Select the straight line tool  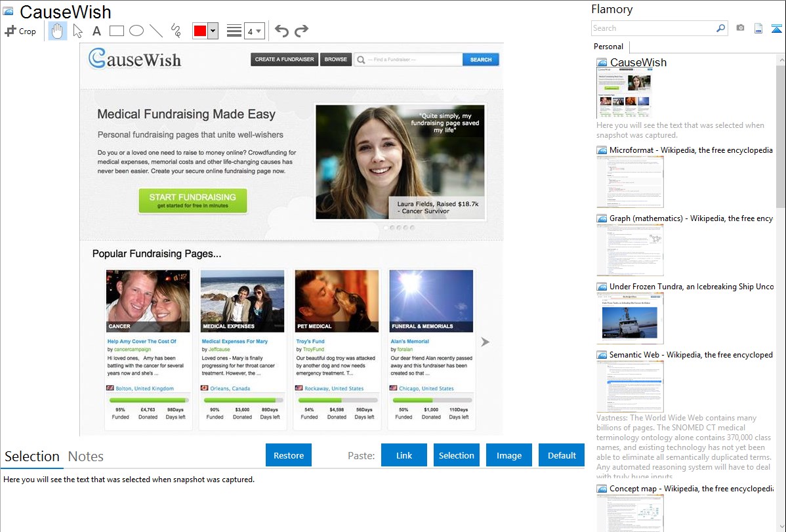[156, 31]
